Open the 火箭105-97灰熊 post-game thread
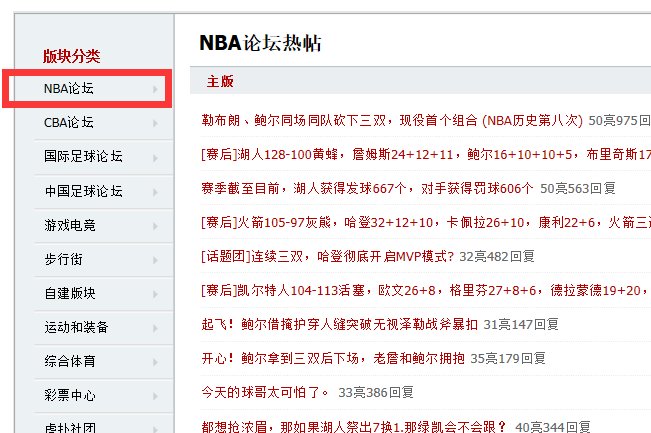This screenshot has width=651, height=433. coord(426,223)
